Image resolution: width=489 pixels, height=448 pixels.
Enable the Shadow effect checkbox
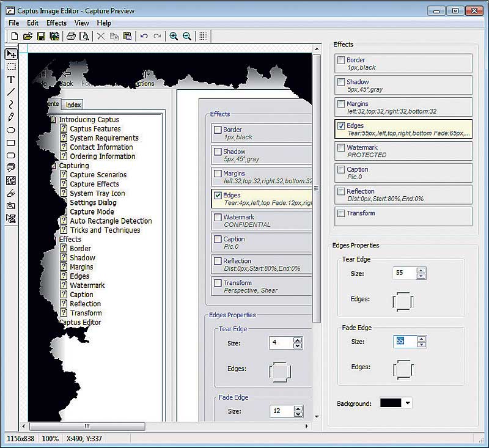pyautogui.click(x=341, y=82)
